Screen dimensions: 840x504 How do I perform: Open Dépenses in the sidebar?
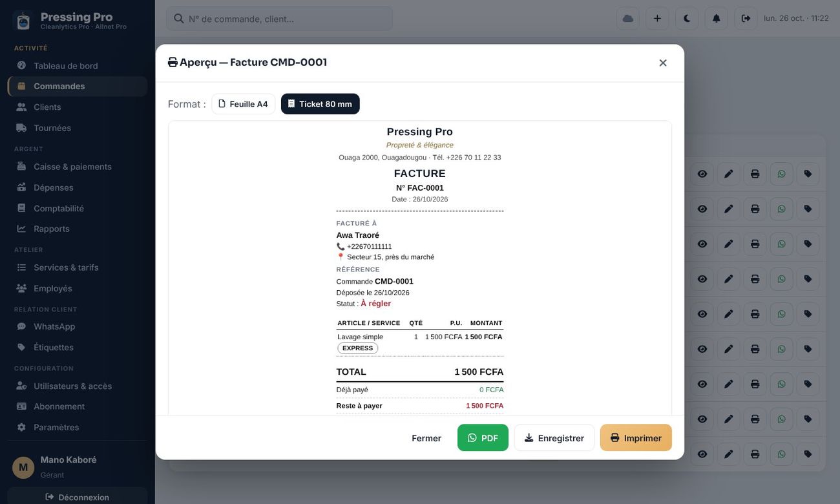point(78,187)
